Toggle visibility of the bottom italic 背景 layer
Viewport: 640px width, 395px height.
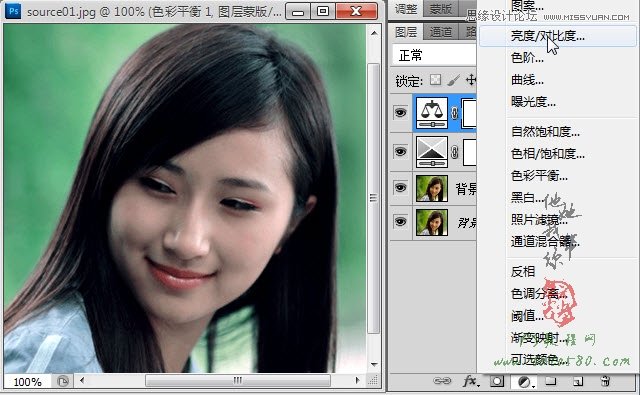[400, 221]
